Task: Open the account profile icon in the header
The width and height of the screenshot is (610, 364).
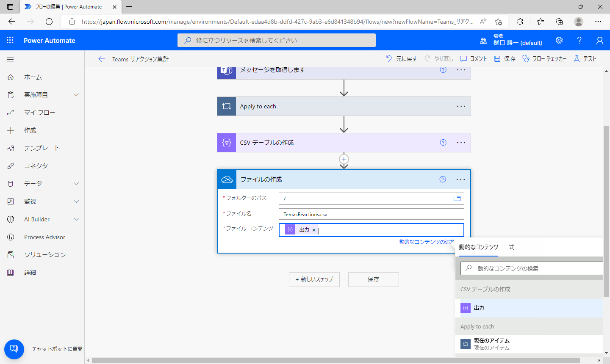Action: click(599, 40)
